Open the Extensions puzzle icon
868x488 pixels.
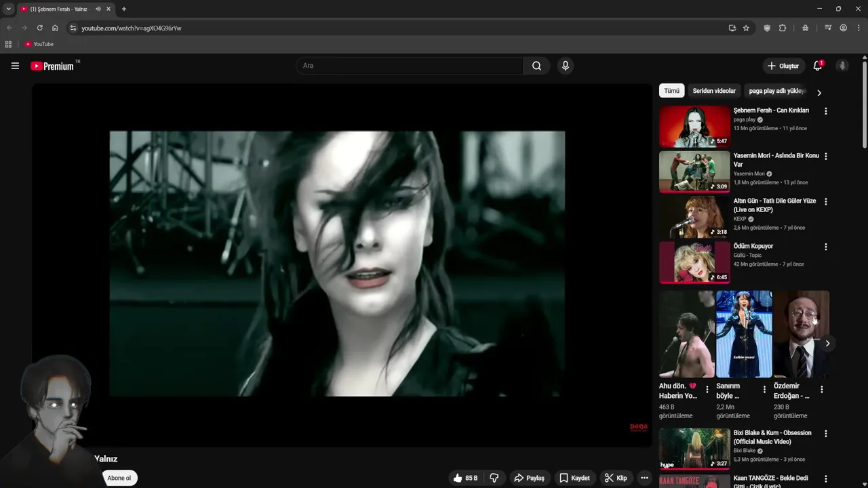[783, 28]
